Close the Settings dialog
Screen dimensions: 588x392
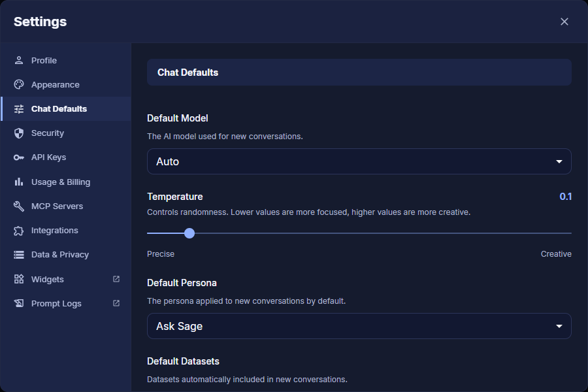[x=564, y=22]
